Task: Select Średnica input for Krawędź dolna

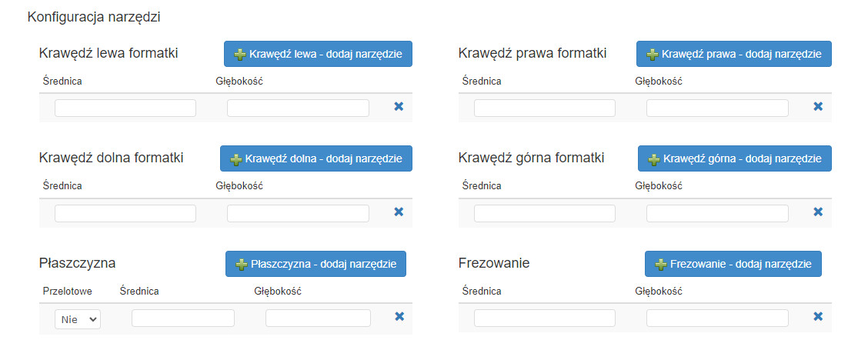Action: point(125,213)
